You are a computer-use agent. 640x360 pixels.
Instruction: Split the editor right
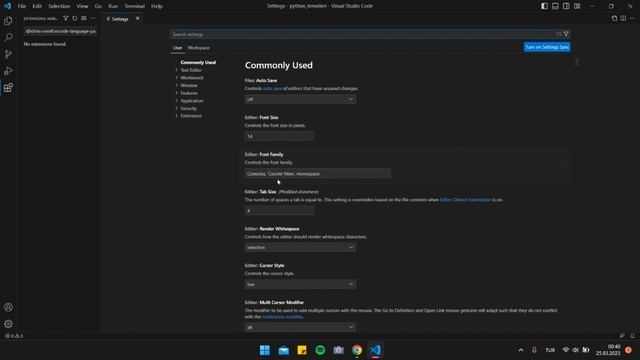(x=623, y=18)
